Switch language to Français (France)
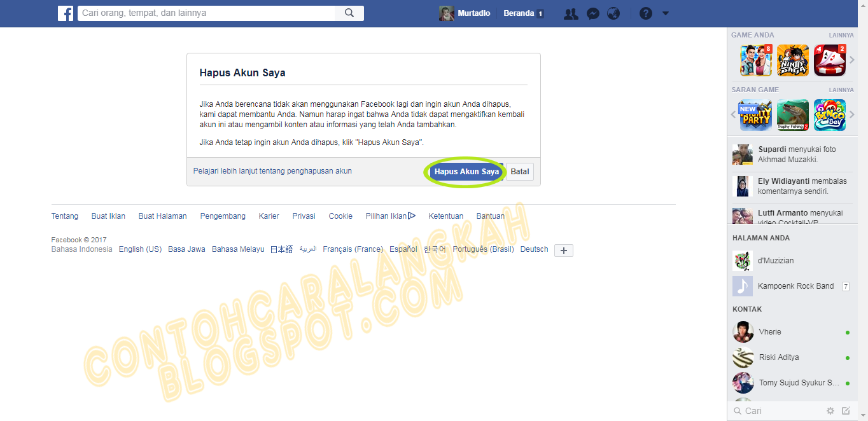The width and height of the screenshot is (868, 421). tap(353, 249)
